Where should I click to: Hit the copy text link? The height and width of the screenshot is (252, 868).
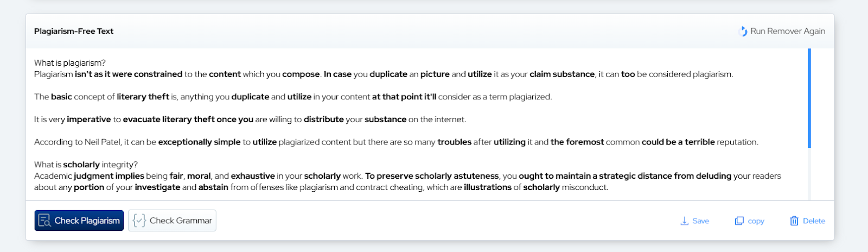pyautogui.click(x=756, y=221)
